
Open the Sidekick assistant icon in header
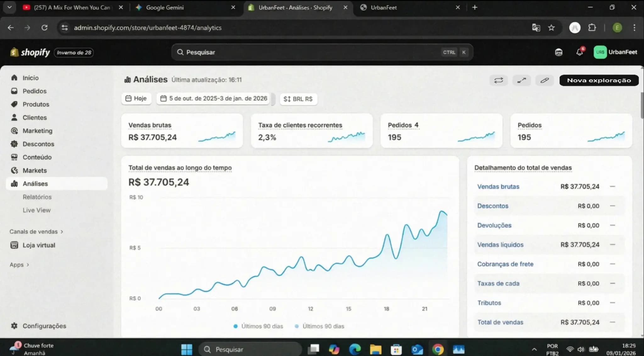pos(558,52)
